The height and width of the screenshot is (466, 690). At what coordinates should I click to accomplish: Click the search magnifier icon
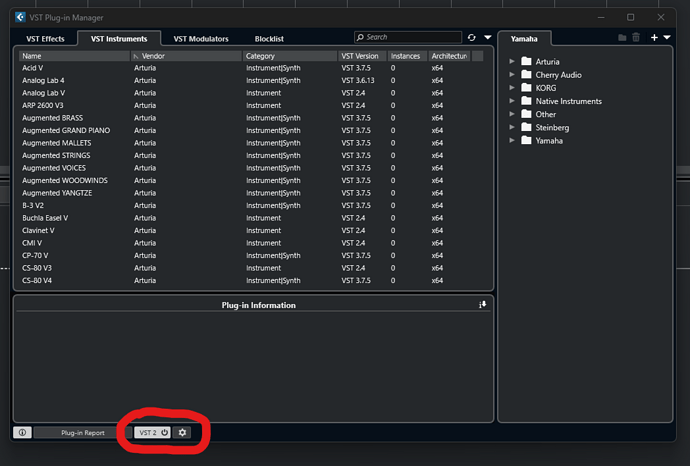pos(360,37)
